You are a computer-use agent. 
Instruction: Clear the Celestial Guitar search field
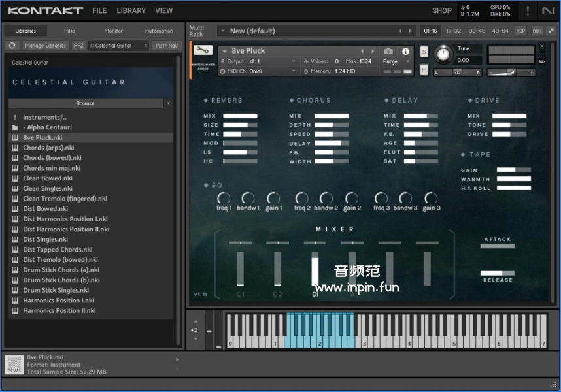coord(145,46)
